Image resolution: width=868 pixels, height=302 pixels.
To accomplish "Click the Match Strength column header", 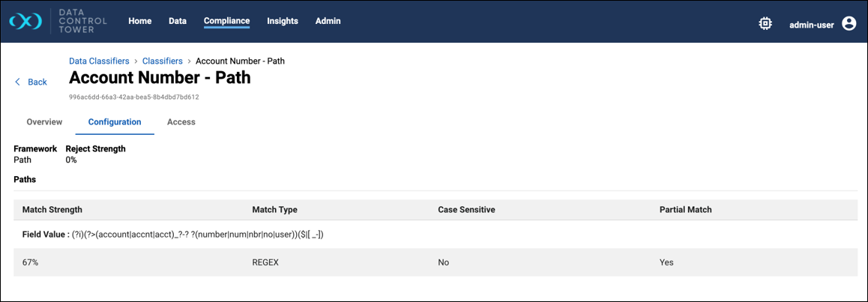I will click(52, 210).
